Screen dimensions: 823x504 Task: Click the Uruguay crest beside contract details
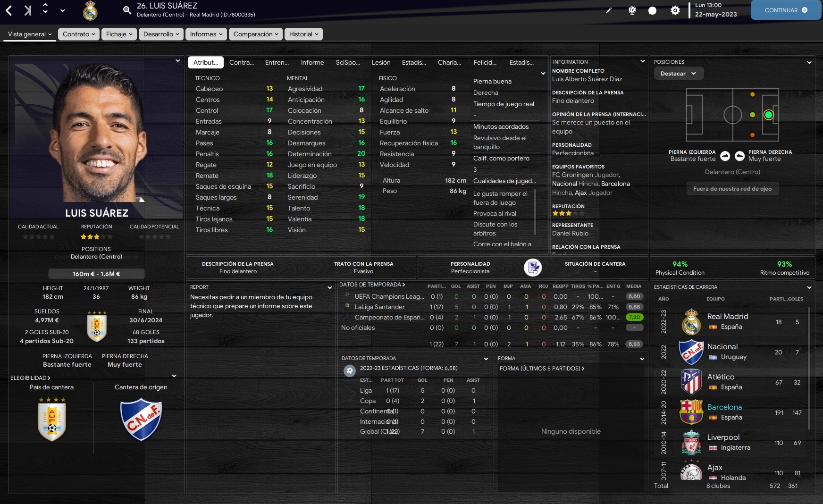97,326
